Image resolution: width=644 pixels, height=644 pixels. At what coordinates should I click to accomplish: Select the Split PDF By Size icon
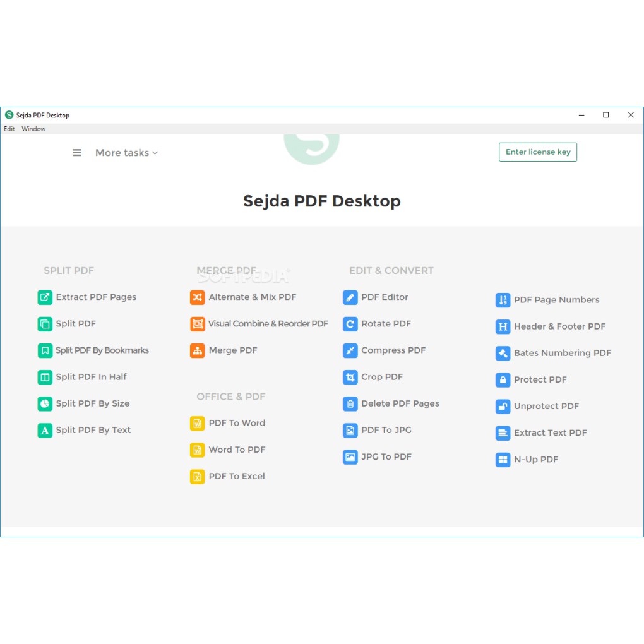pos(45,403)
